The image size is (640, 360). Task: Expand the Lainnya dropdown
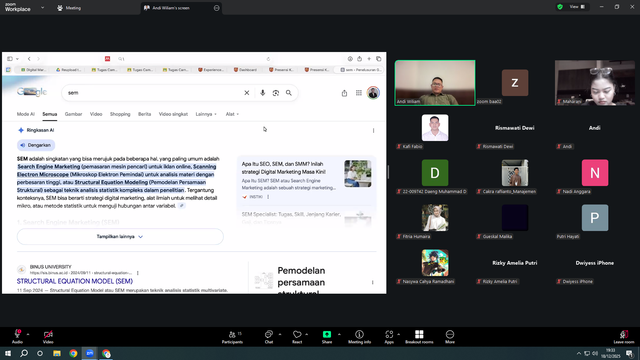coord(206,114)
